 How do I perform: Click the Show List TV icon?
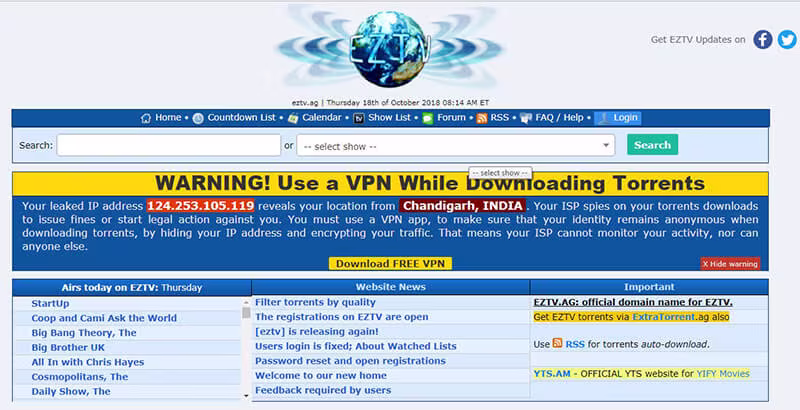click(359, 118)
